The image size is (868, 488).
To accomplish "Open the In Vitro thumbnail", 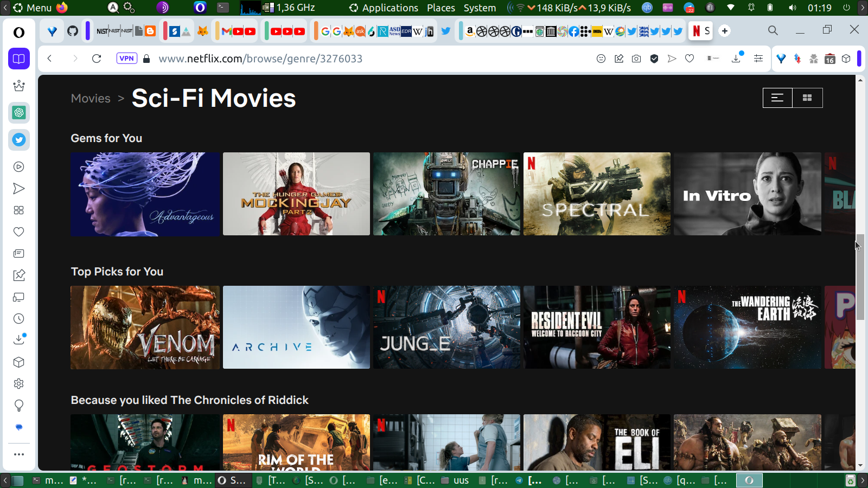I will (747, 194).
